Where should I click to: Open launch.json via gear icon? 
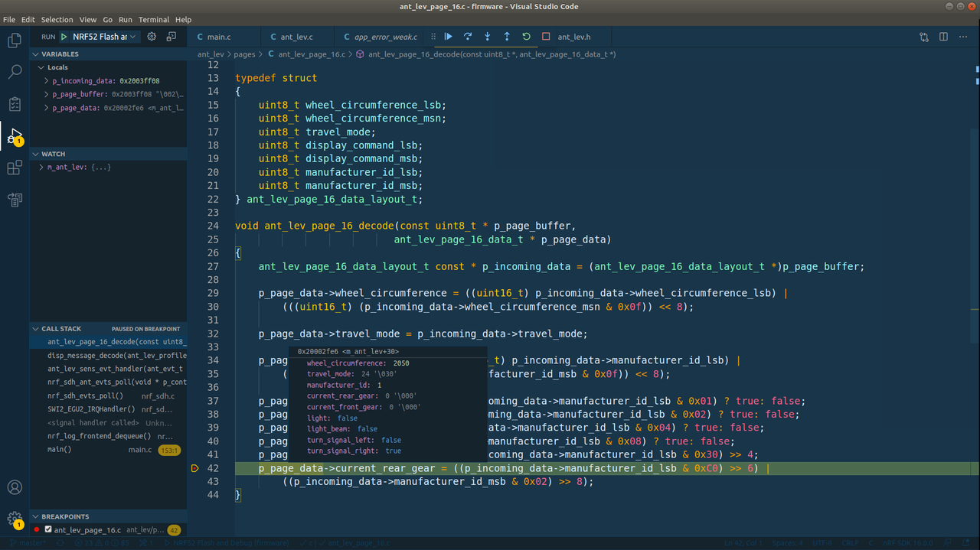coord(152,37)
